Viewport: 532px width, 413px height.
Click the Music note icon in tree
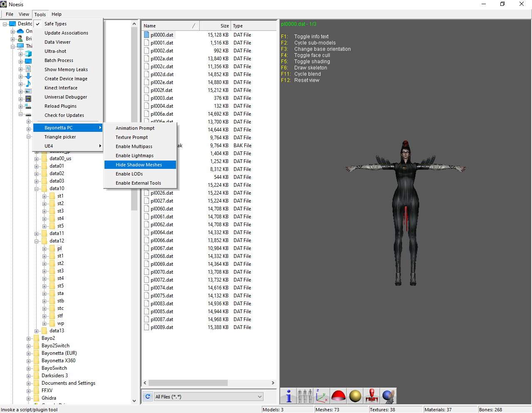(x=28, y=84)
